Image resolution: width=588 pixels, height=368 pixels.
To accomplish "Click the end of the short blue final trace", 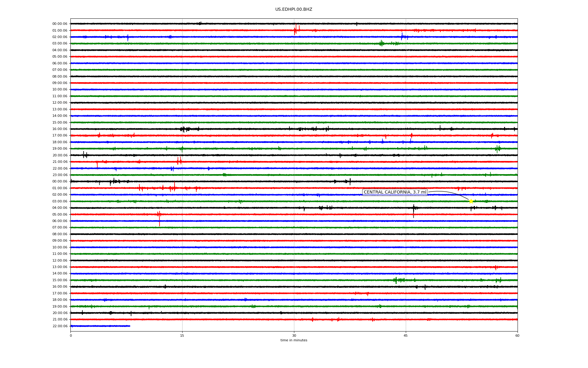I will click(x=130, y=326).
